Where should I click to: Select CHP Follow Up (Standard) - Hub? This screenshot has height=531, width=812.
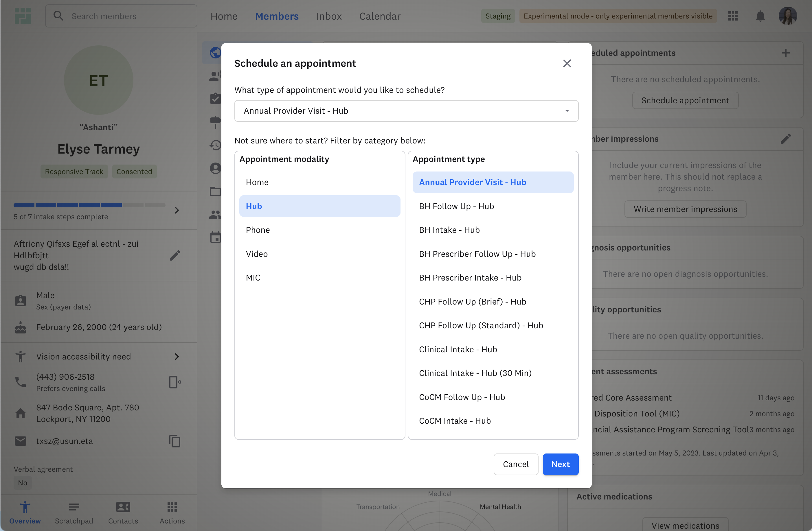pyautogui.click(x=493, y=325)
